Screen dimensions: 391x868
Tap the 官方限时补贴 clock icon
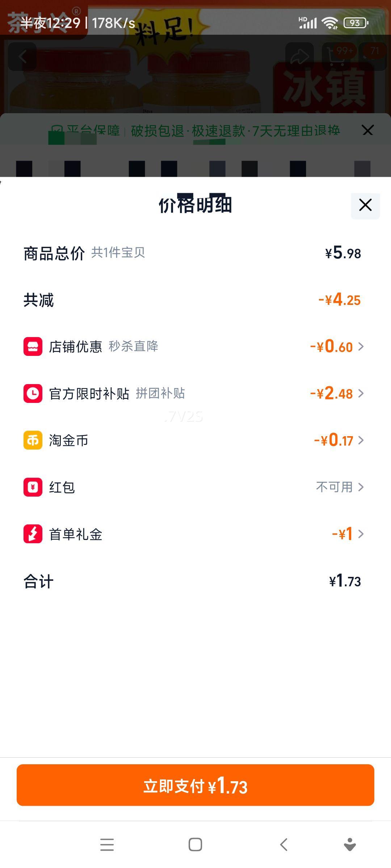pyautogui.click(x=33, y=393)
